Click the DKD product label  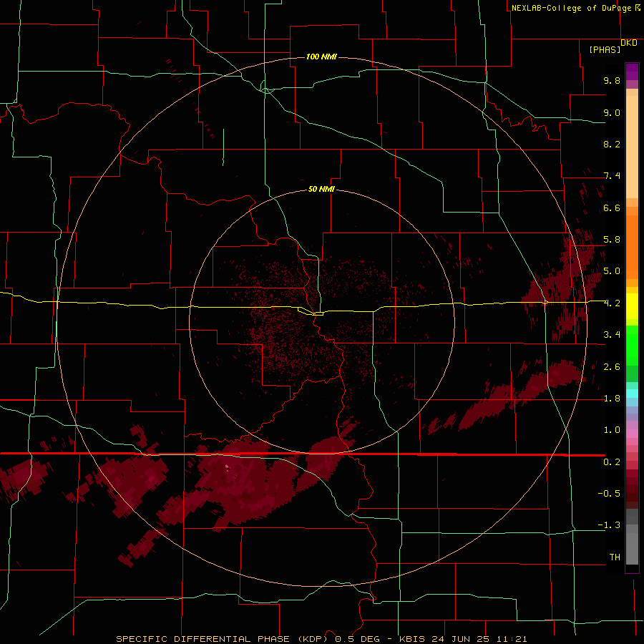pyautogui.click(x=629, y=43)
